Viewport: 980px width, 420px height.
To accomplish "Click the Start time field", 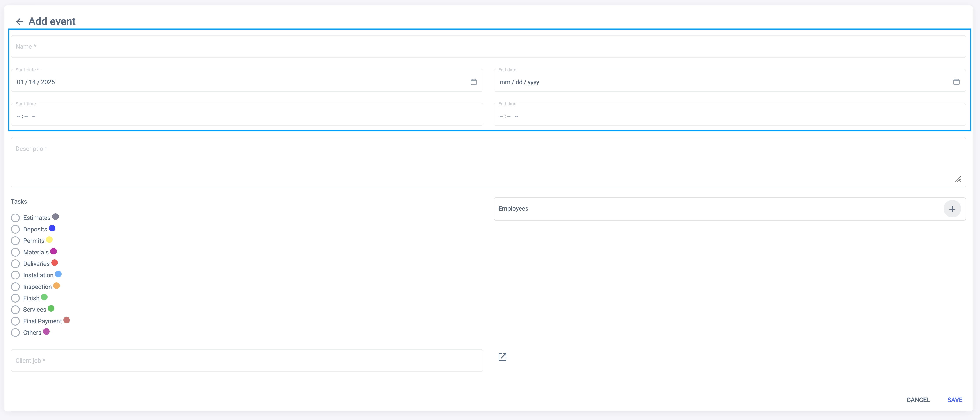I will point(246,116).
